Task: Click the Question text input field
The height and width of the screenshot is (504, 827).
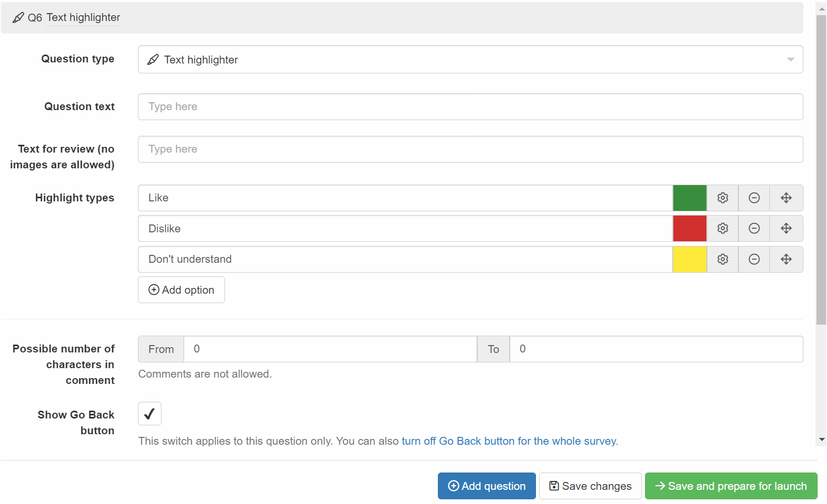Action: point(470,106)
